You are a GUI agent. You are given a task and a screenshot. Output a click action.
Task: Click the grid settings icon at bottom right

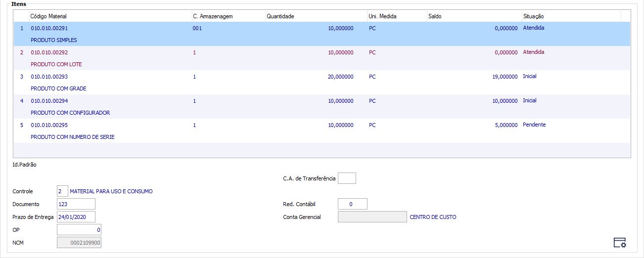click(619, 242)
